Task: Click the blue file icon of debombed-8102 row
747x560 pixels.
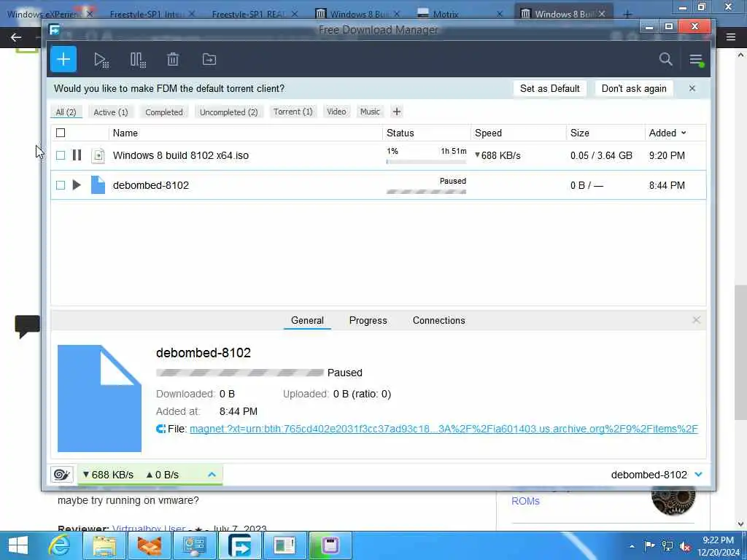Action: [98, 184]
